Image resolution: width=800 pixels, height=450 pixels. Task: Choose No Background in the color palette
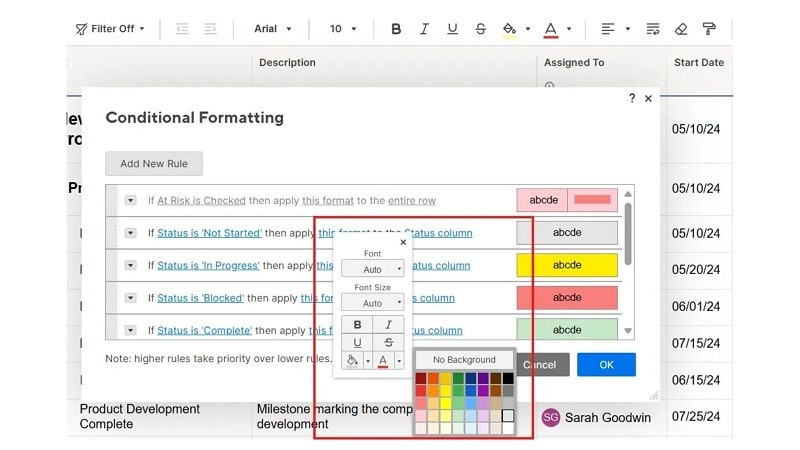464,360
